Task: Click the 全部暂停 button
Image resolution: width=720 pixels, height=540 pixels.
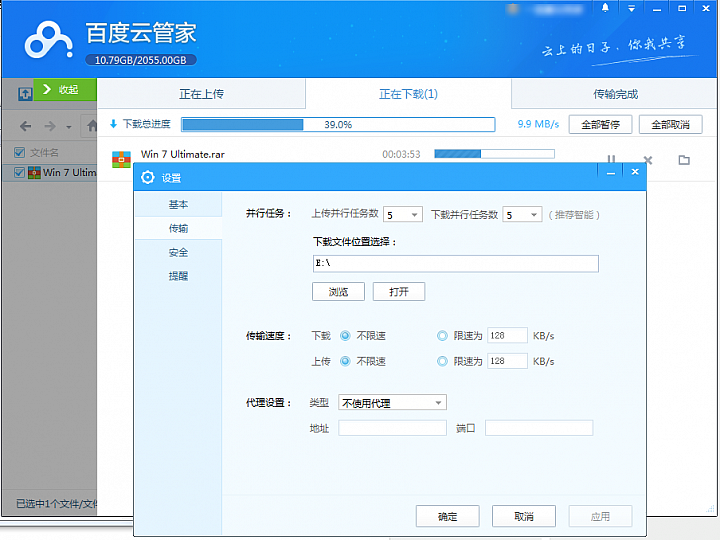Action: [x=601, y=124]
